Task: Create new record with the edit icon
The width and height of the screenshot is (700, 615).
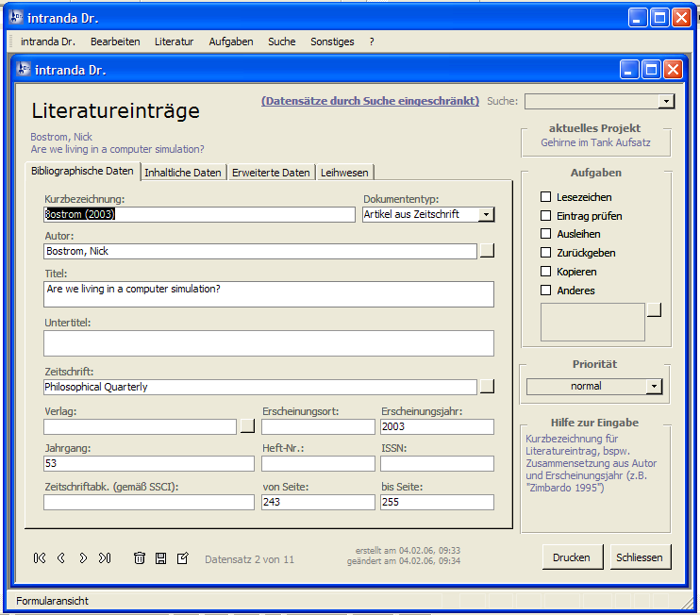Action: point(183,557)
